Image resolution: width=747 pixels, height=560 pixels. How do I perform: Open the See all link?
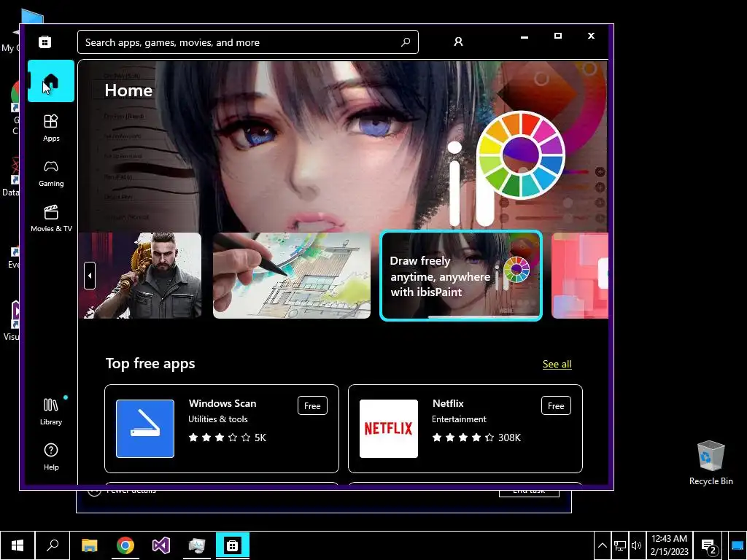[x=557, y=364]
